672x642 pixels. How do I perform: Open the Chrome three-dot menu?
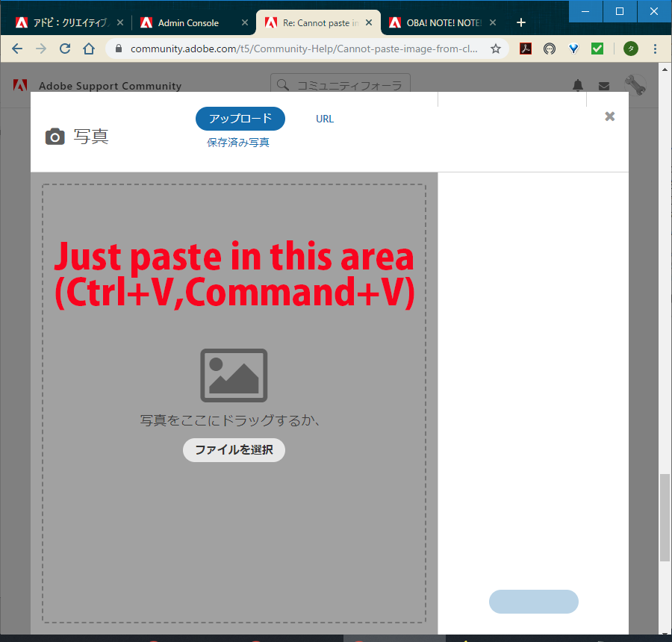655,48
